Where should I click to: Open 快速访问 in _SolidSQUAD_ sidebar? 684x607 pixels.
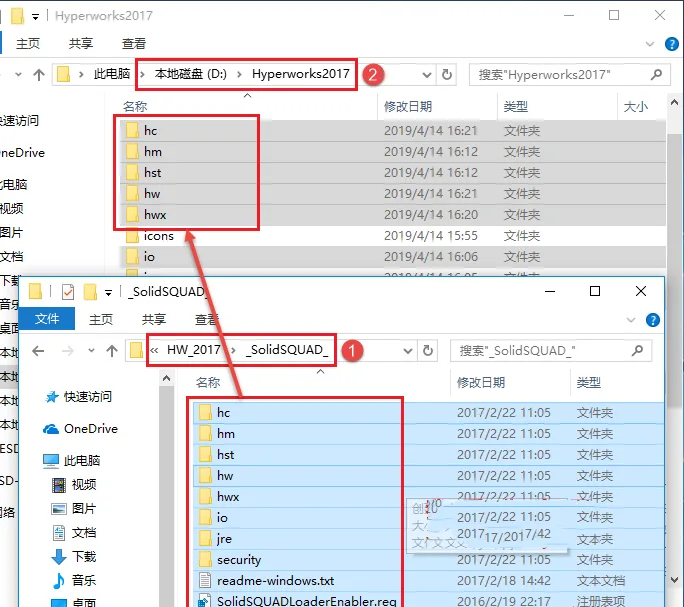(x=79, y=397)
